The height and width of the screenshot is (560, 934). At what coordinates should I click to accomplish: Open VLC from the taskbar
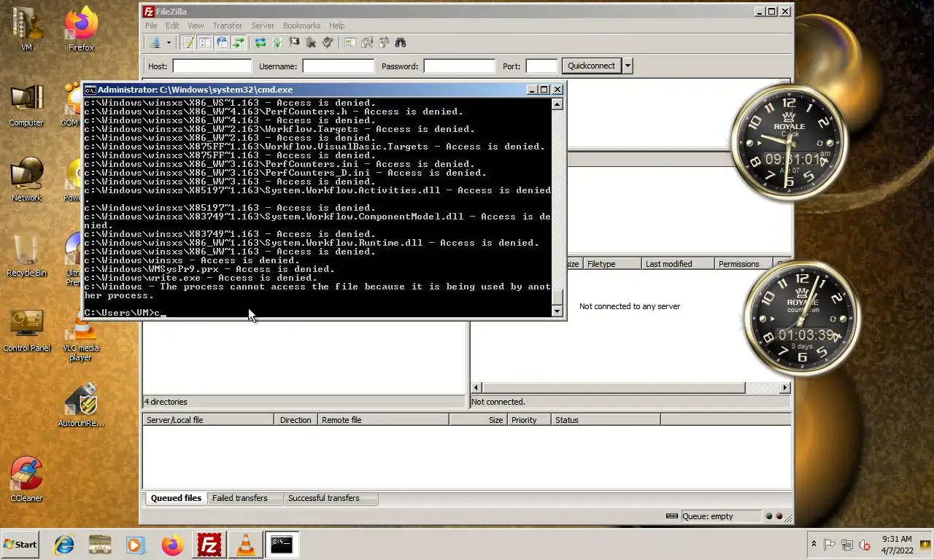[246, 545]
